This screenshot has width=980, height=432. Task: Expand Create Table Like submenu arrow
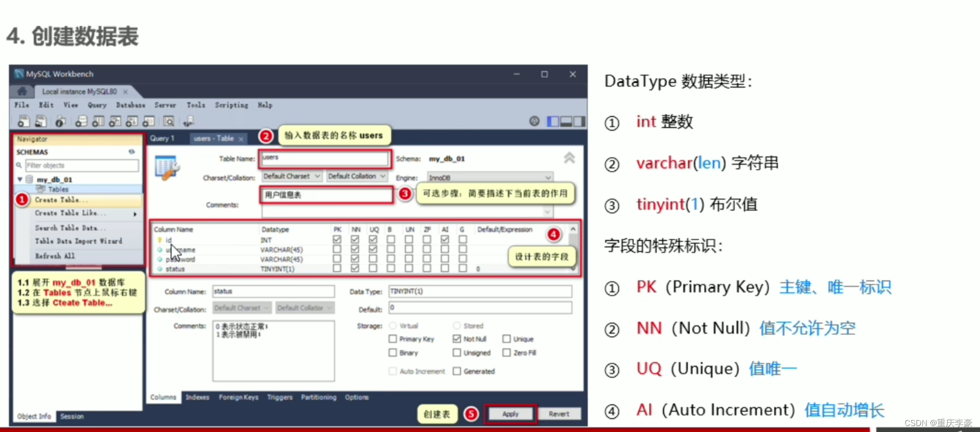click(x=135, y=214)
